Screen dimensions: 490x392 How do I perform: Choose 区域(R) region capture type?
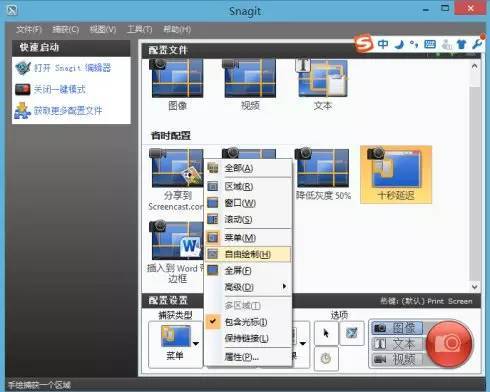pos(248,186)
